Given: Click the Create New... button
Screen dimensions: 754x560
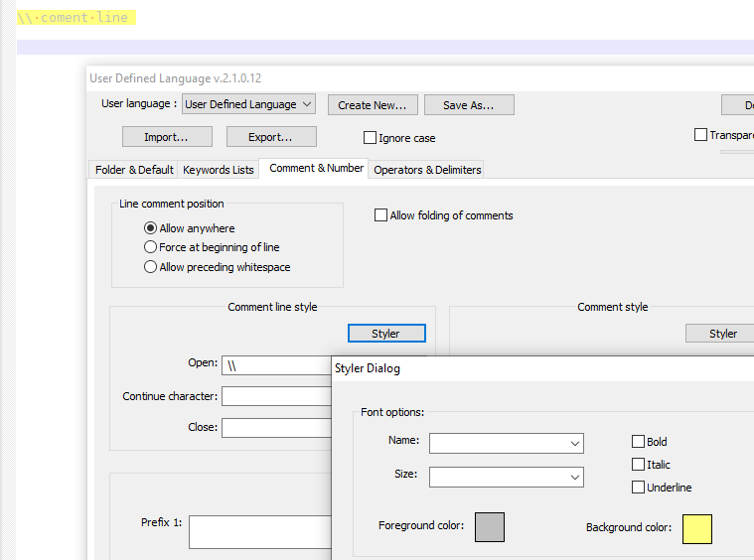Looking at the screenshot, I should pos(373,105).
